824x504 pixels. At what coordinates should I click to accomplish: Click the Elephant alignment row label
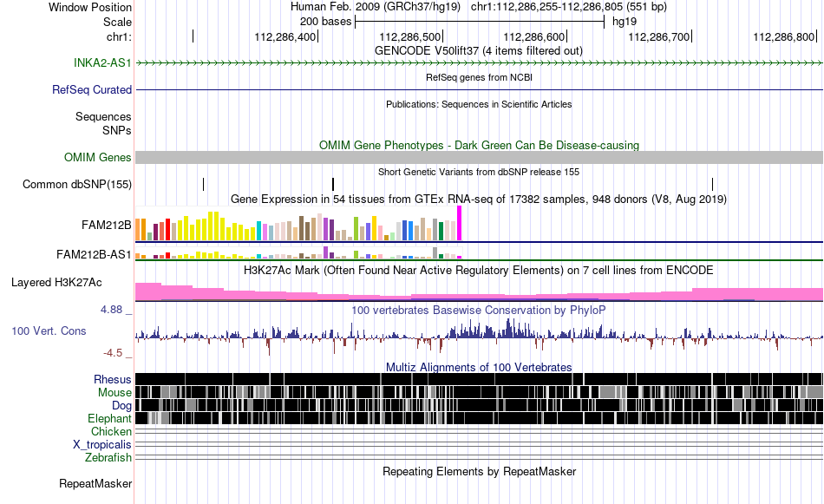click(x=109, y=419)
